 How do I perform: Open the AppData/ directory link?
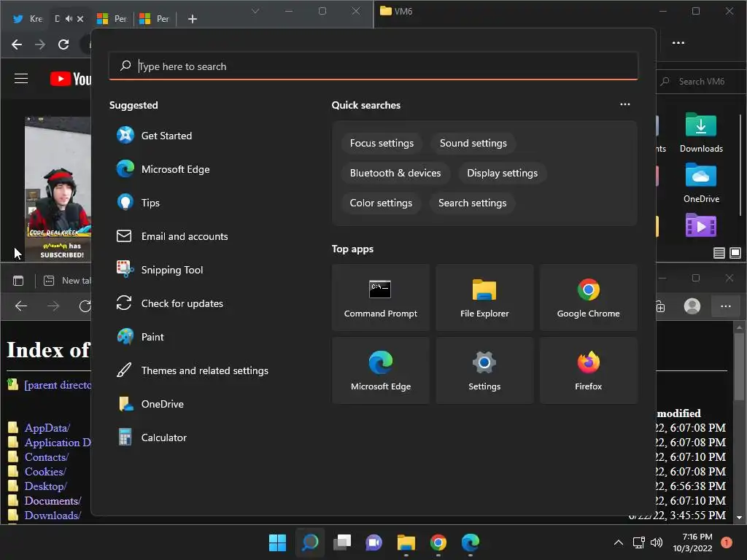pyautogui.click(x=47, y=427)
